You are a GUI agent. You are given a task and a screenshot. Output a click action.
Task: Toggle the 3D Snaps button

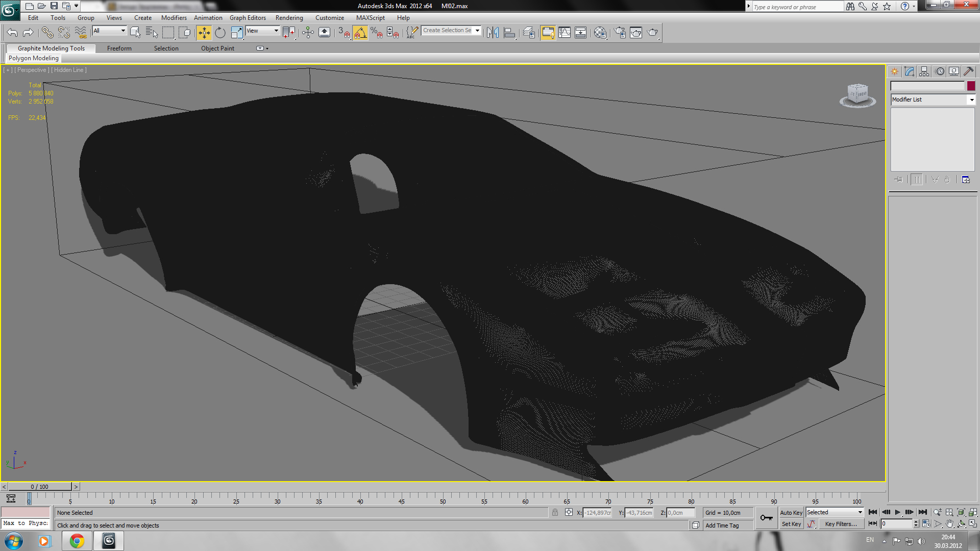(x=344, y=33)
